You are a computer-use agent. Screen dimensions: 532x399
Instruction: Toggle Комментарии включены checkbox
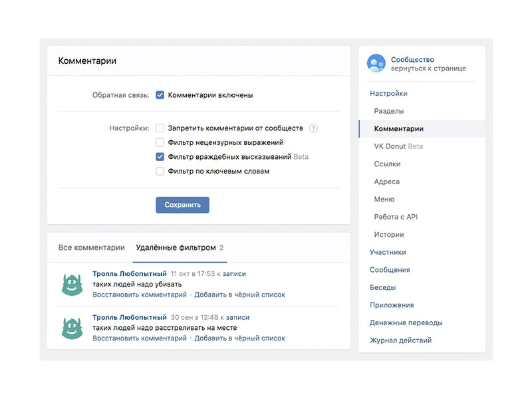click(160, 95)
